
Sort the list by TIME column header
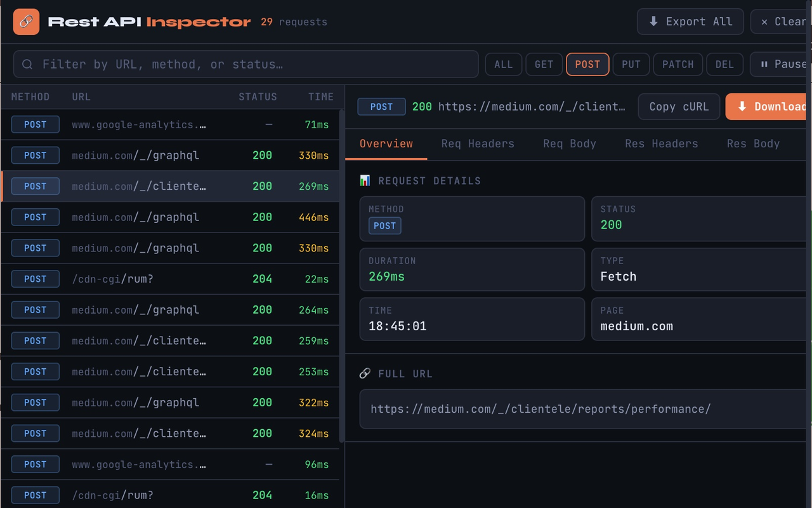click(x=320, y=97)
